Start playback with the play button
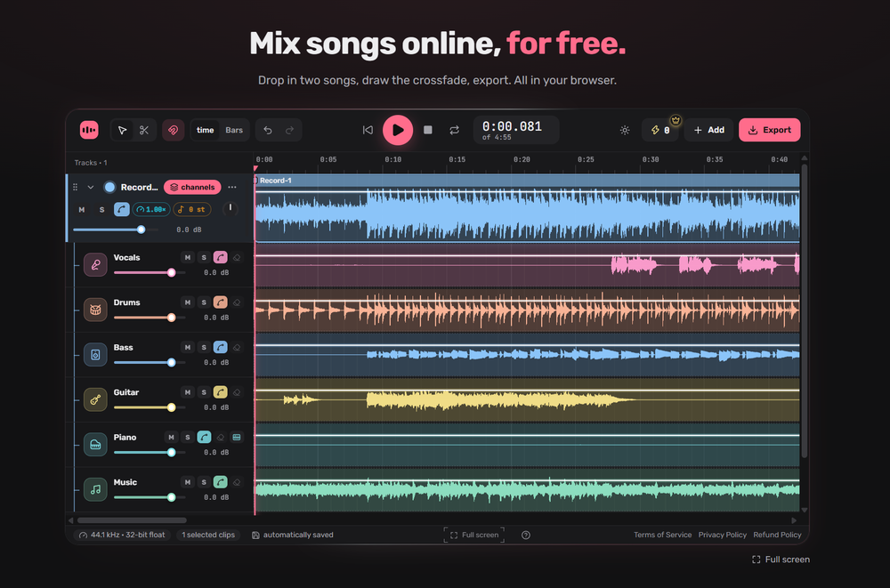The image size is (890, 588). point(398,130)
